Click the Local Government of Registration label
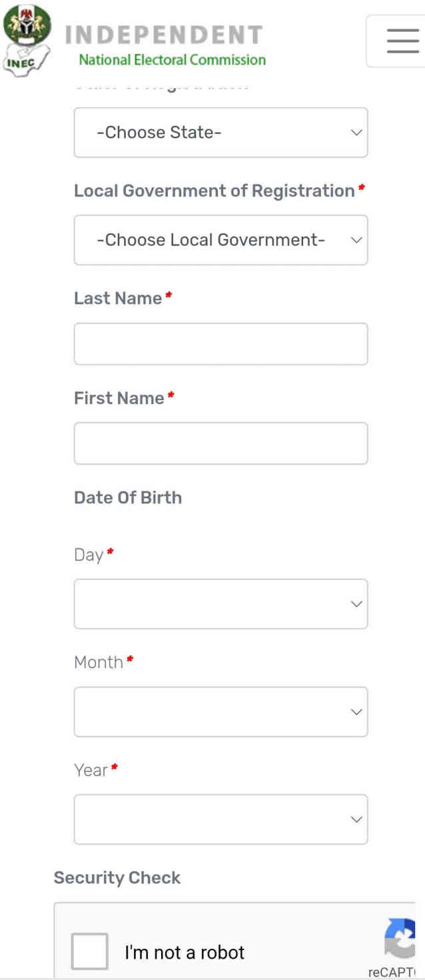The image size is (425, 980). tap(214, 191)
